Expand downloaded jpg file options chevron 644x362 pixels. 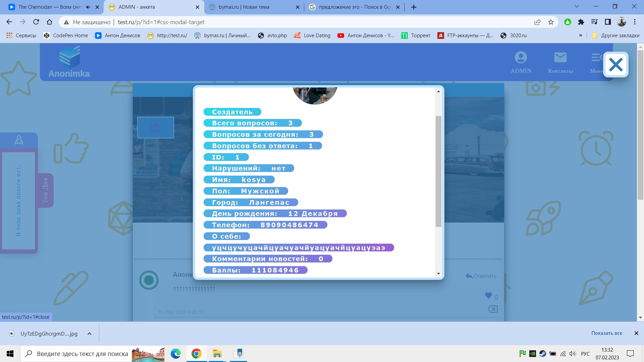pos(89,334)
